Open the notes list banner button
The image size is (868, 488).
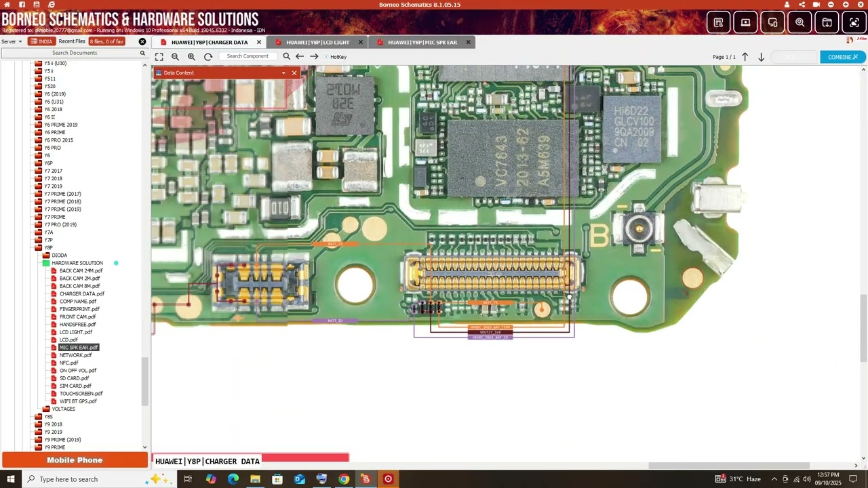(718, 22)
